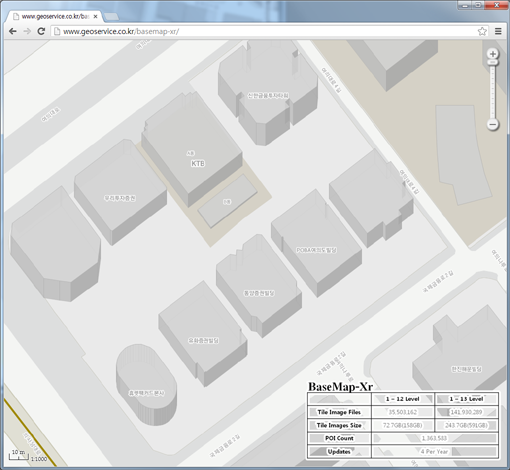Zoom in with the map plus button
Image resolution: width=510 pixels, height=470 pixels.
click(493, 54)
